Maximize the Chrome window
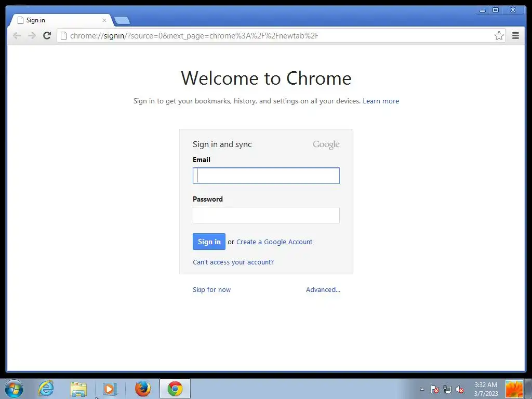The height and width of the screenshot is (399, 532). pyautogui.click(x=495, y=10)
